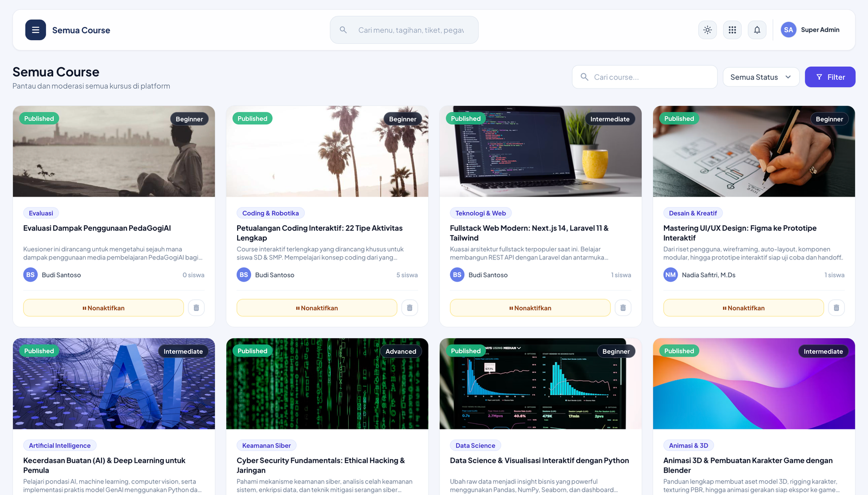Click the SA avatar icon
This screenshot has height=495, width=868.
(788, 30)
